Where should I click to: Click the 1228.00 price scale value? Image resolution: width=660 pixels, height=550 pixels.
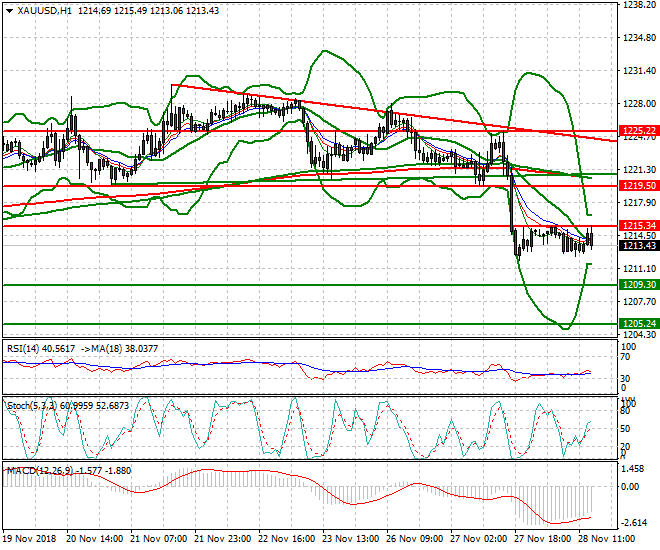tap(639, 104)
